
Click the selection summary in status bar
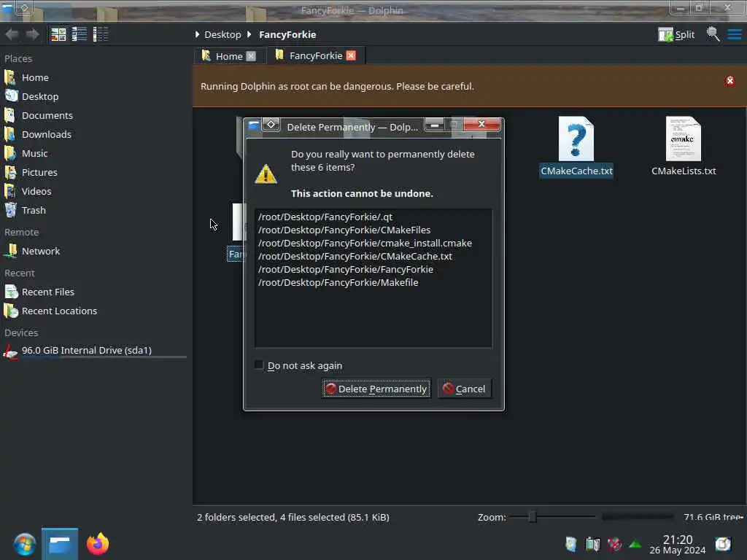[x=293, y=518]
